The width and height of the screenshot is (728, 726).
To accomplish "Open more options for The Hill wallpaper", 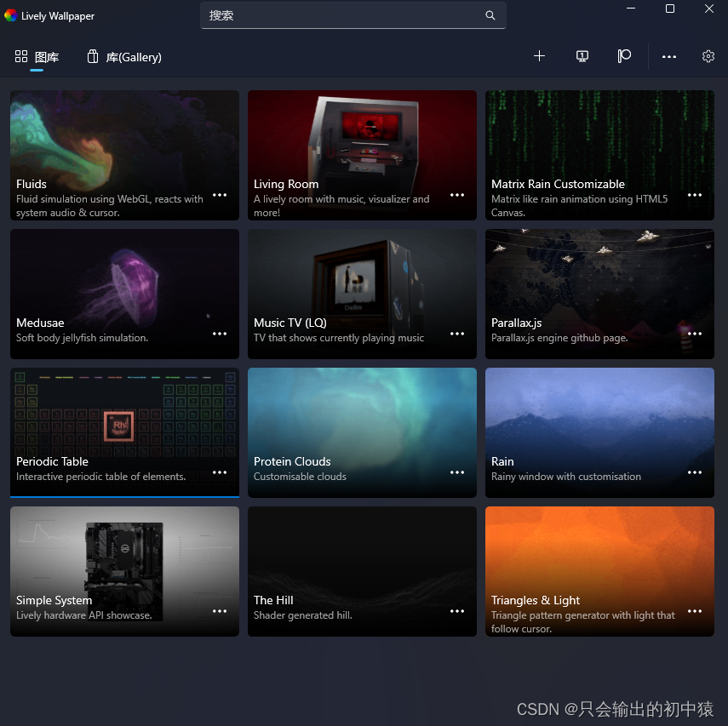I will pyautogui.click(x=457, y=611).
